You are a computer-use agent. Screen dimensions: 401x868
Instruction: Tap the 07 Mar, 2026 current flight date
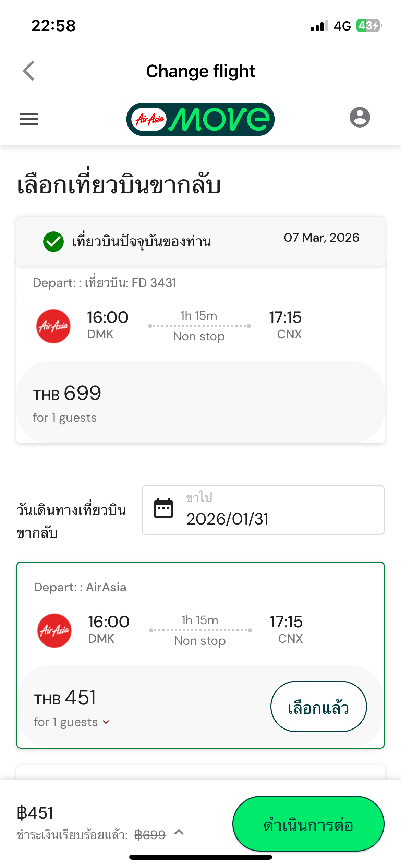point(321,238)
